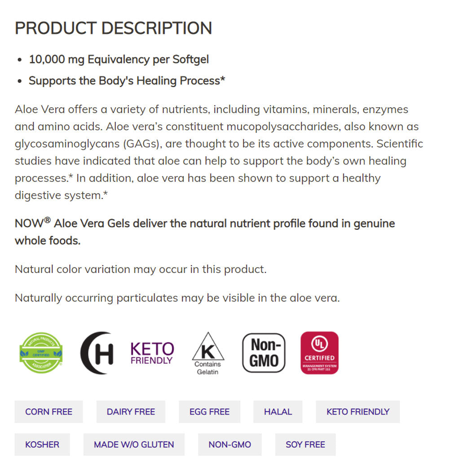Select the Kosher tag button
449x476 pixels.
(42, 445)
